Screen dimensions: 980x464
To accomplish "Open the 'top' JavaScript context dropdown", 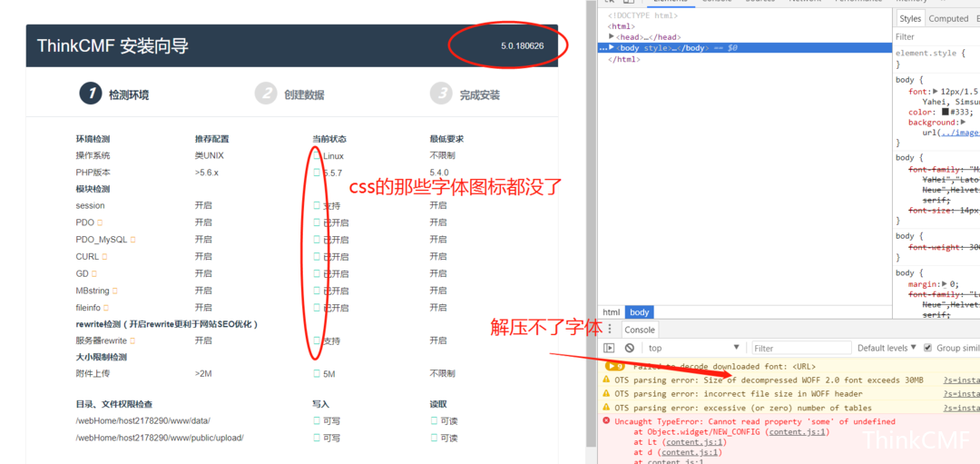I will (693, 348).
